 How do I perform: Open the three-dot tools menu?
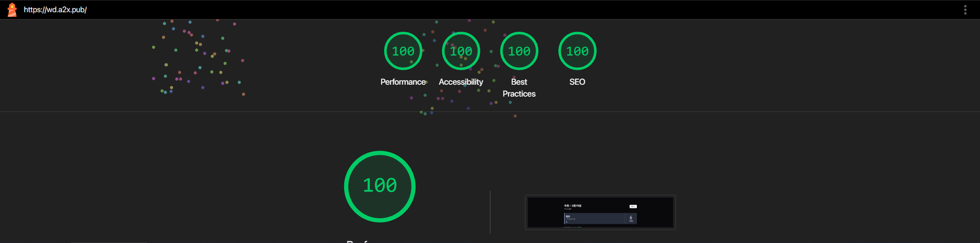965,10
